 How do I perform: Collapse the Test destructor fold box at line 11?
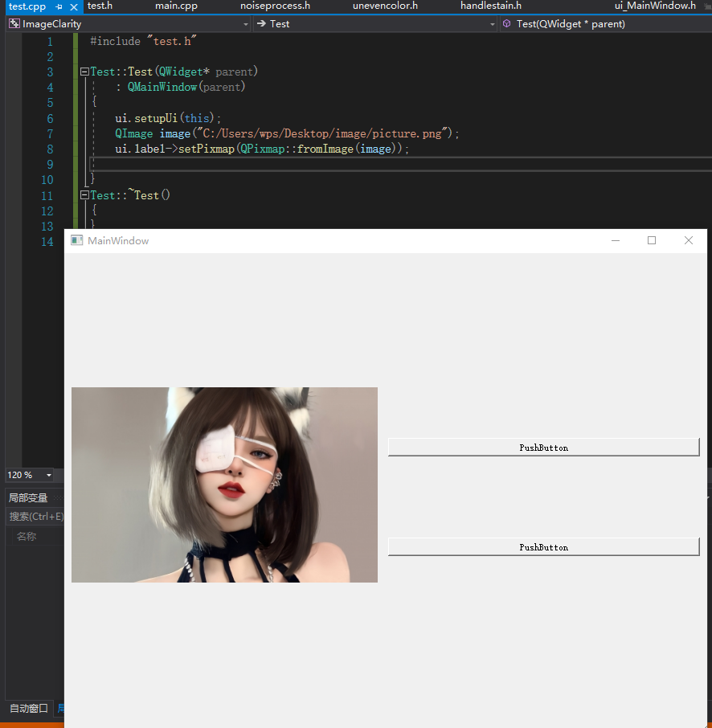pyautogui.click(x=84, y=194)
